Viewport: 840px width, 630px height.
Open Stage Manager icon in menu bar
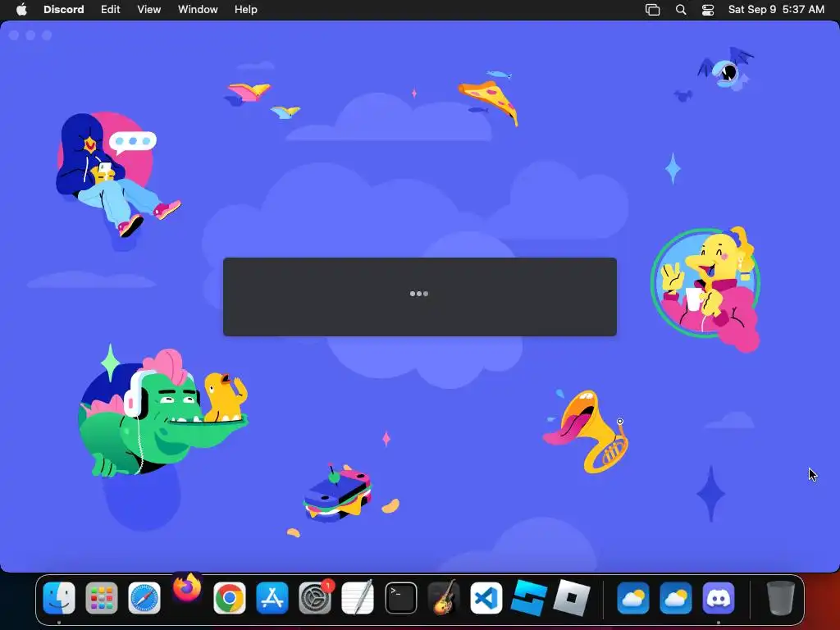point(652,10)
